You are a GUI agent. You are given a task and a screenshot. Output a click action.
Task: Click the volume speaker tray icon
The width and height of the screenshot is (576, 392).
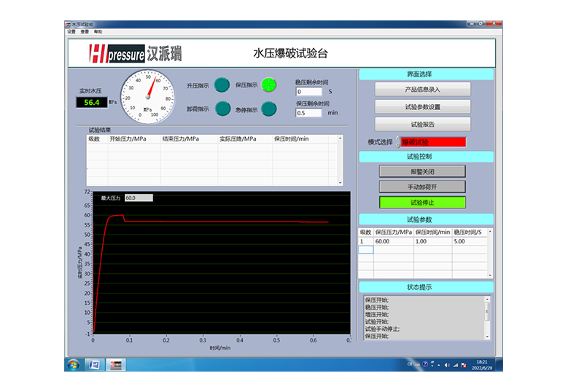coord(447,365)
